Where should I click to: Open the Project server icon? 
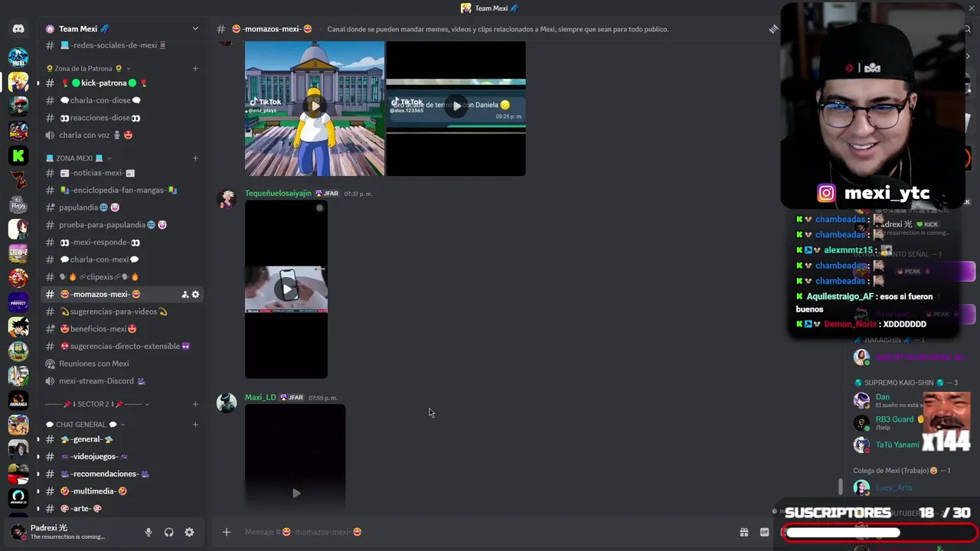18,302
